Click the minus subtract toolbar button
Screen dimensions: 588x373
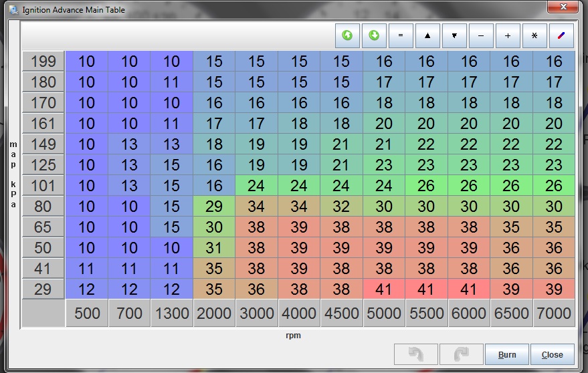pyautogui.click(x=481, y=35)
